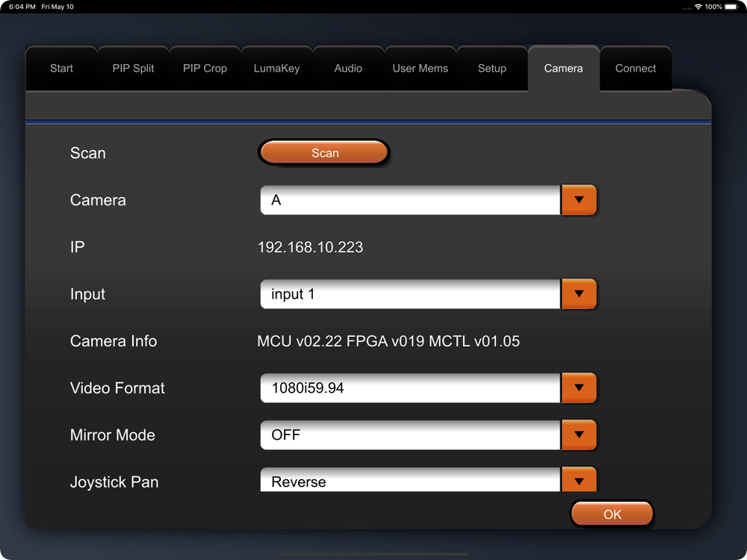Expand the Input dropdown arrow

(x=579, y=294)
